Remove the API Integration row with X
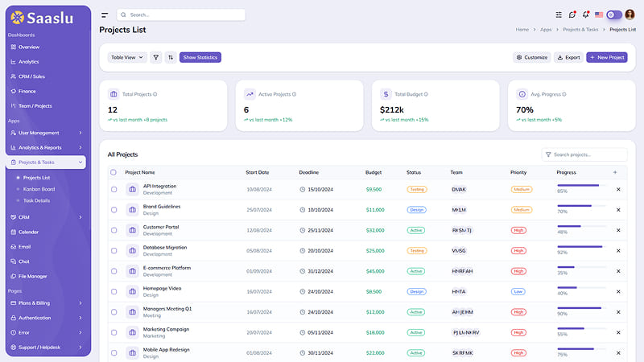The width and height of the screenshot is (644, 362). (x=618, y=189)
